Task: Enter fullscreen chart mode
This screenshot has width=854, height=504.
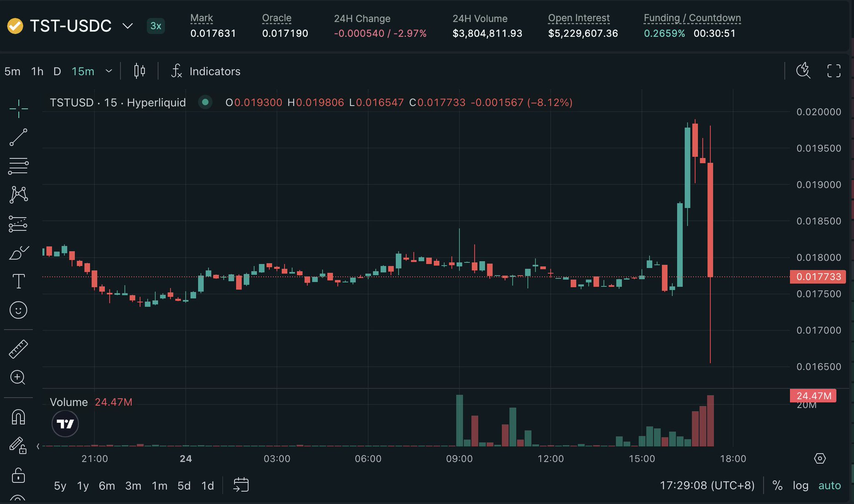Action: [x=834, y=71]
